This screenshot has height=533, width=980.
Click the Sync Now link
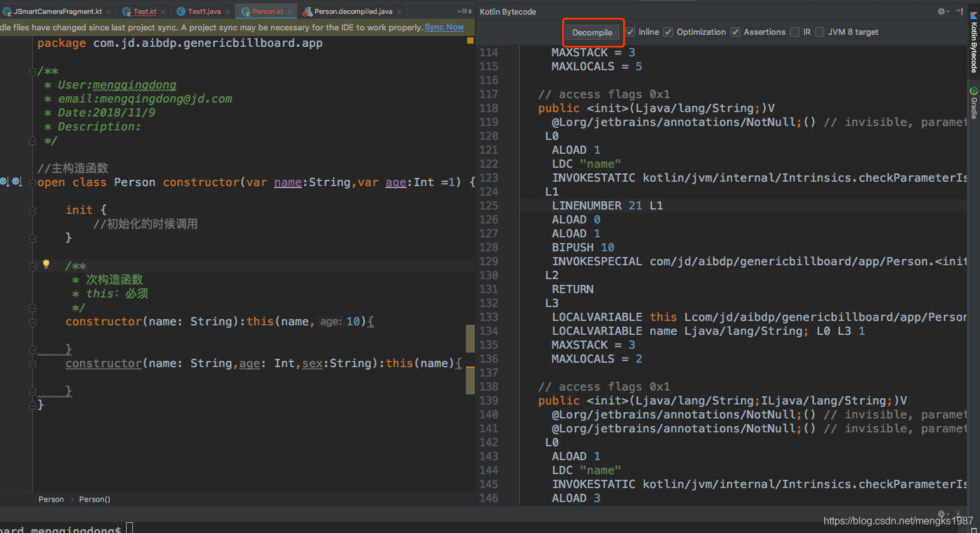point(444,27)
